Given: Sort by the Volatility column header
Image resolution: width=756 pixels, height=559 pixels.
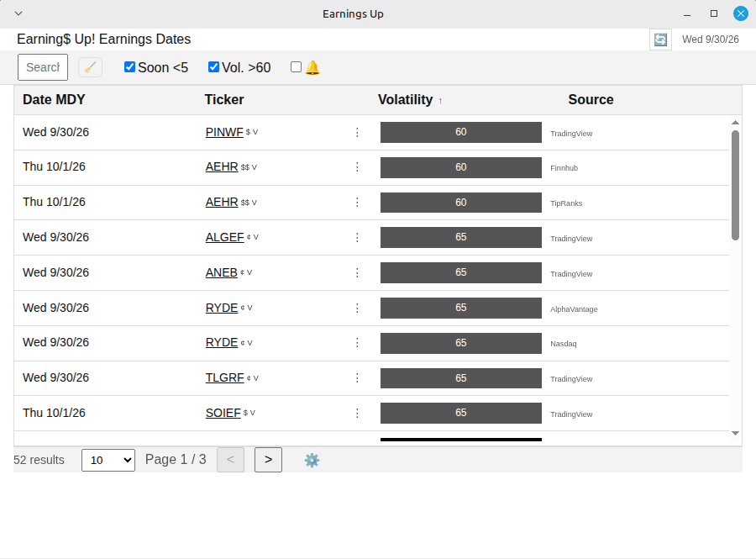Looking at the screenshot, I should click(406, 99).
